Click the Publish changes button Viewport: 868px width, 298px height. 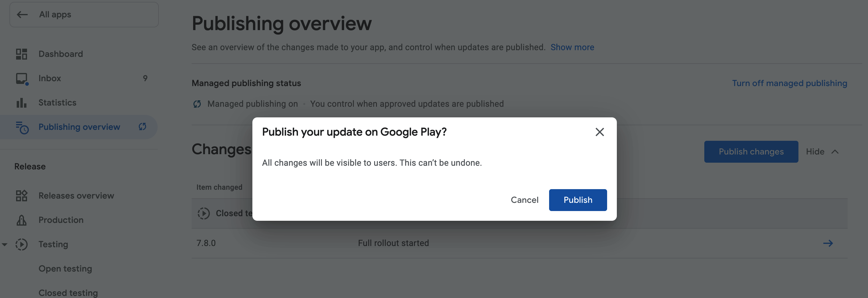click(x=751, y=151)
